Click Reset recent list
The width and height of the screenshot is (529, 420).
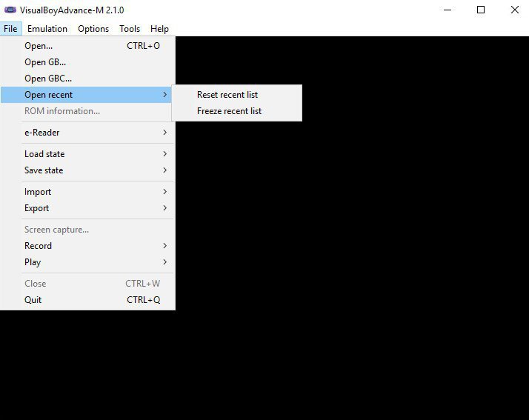237,95
